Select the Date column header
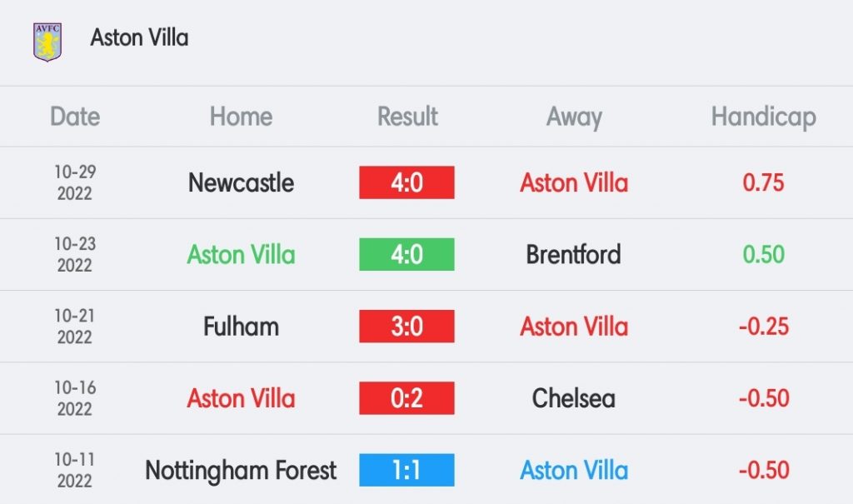 (75, 117)
